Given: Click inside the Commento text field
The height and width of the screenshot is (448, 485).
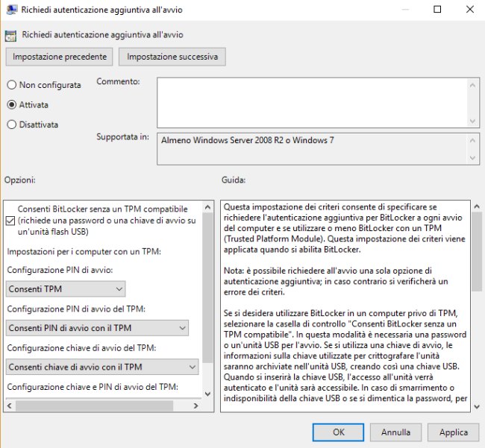Looking at the screenshot, I should coord(312,101).
